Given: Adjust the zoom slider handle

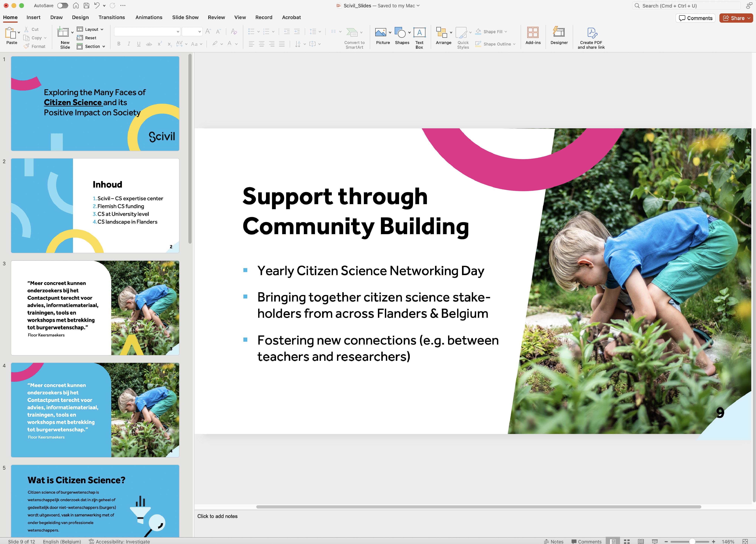Looking at the screenshot, I should [692, 541].
